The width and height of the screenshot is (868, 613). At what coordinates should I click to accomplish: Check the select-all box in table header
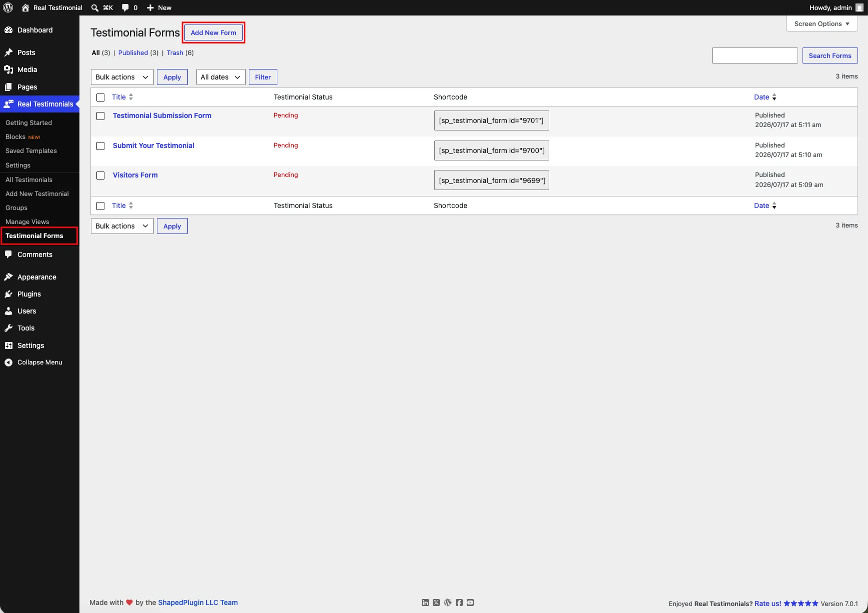100,97
